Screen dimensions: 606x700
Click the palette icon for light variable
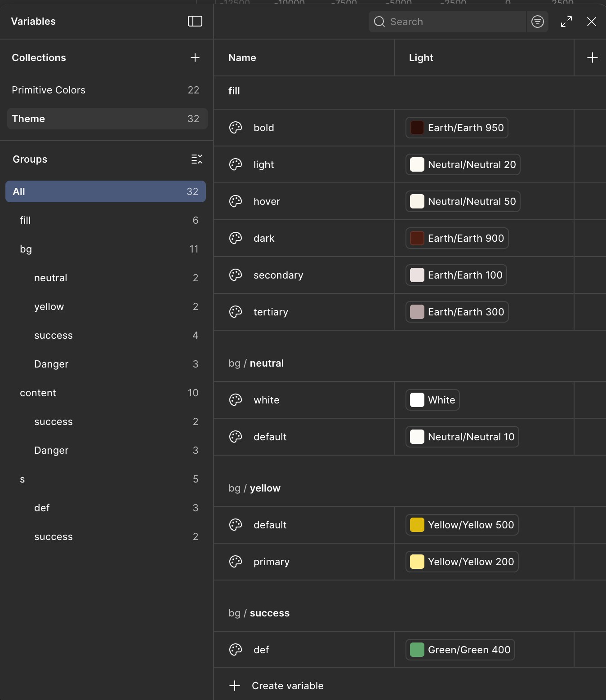tap(236, 164)
